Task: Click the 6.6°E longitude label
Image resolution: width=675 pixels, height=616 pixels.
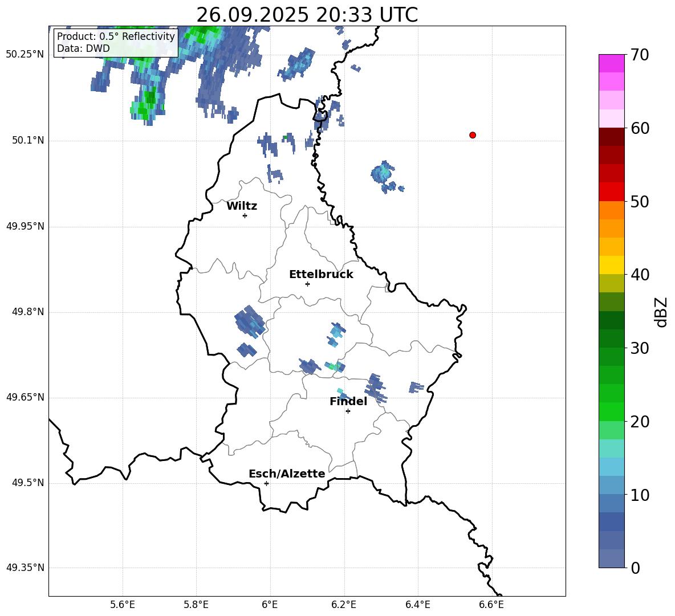Action: tap(491, 605)
